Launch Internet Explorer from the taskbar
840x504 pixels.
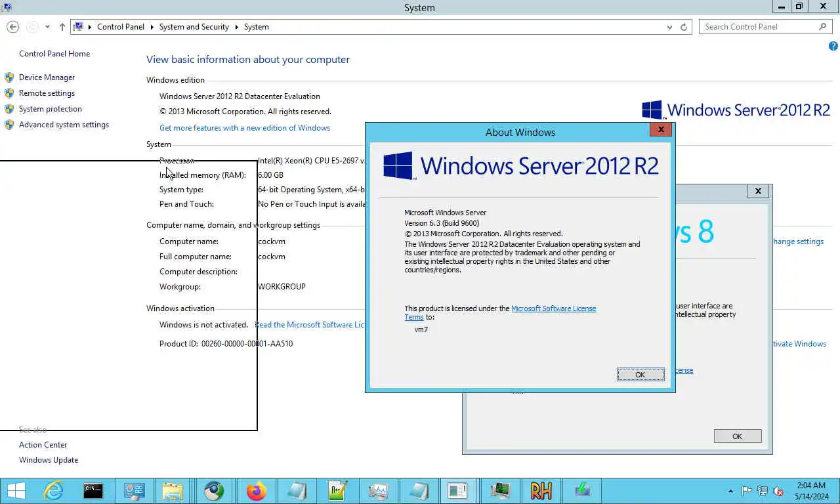pyautogui.click(x=53, y=491)
